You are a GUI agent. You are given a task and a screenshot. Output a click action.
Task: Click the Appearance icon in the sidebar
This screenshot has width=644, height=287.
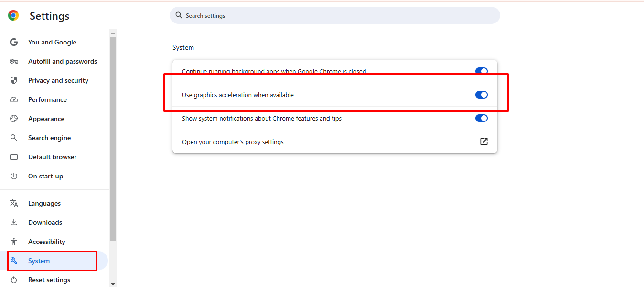click(14, 119)
